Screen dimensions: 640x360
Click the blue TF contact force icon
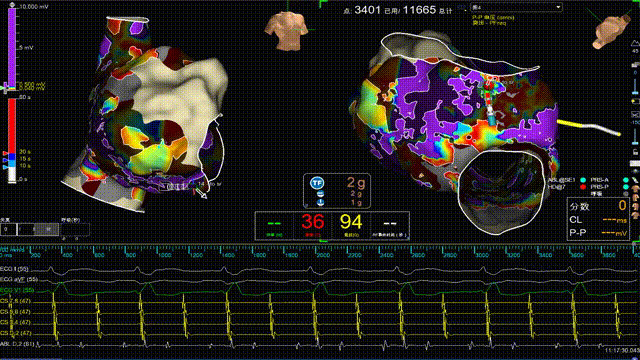pos(317,183)
